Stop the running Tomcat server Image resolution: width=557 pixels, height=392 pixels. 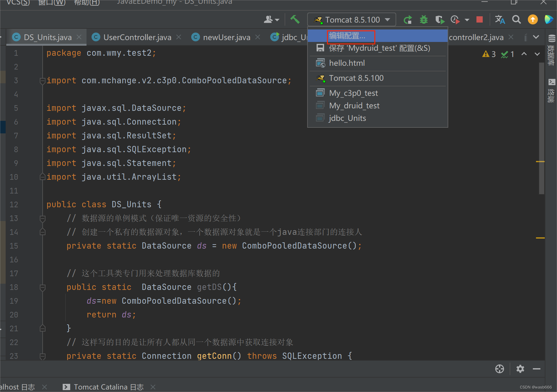[479, 19]
